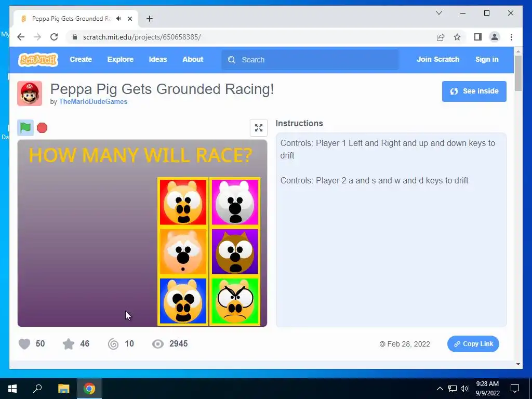
Task: Open notification center icon
Action: [515, 389]
